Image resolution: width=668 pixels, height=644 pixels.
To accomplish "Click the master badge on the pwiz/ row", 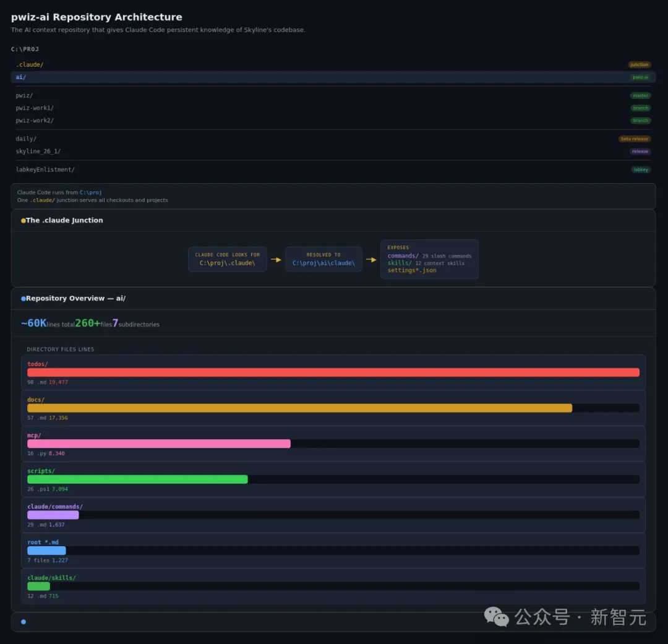I will (640, 96).
